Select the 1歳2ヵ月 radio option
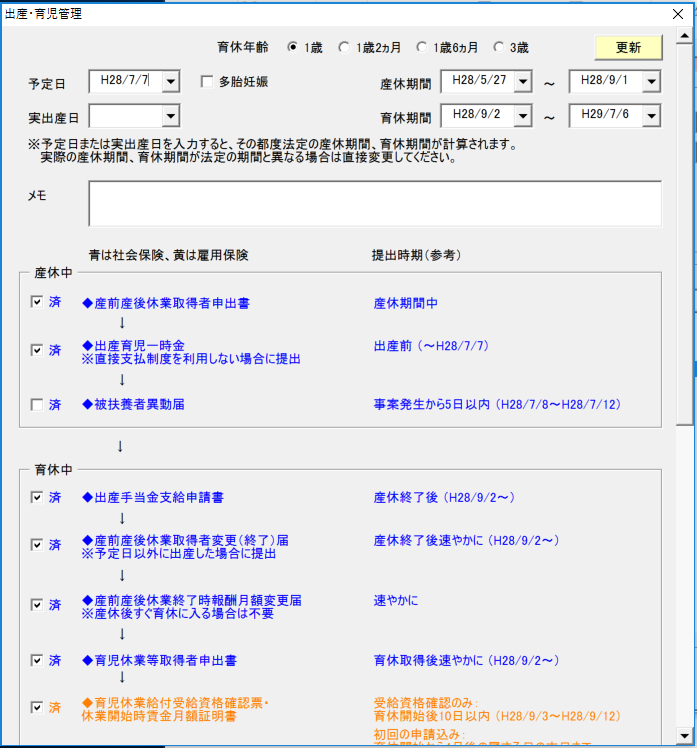This screenshot has width=697, height=748. tap(344, 47)
